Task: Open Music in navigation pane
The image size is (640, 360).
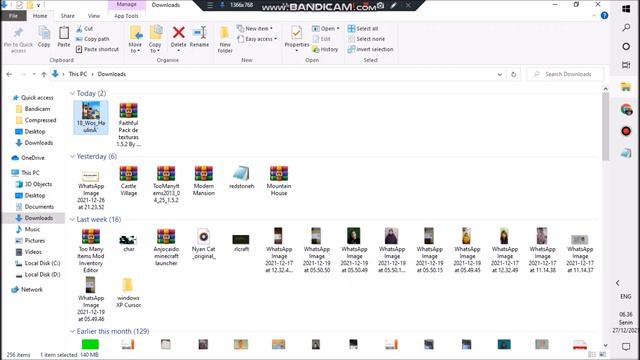Action: click(x=28, y=229)
